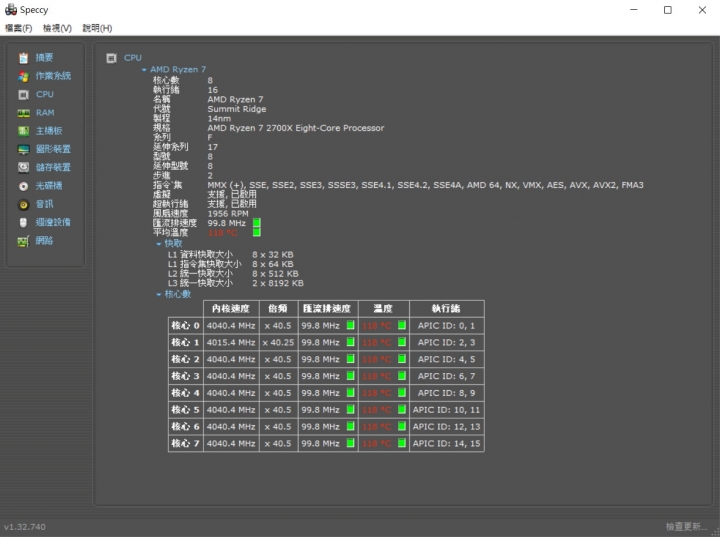
Task: Click the 核心 4 row label
Action: (x=186, y=393)
